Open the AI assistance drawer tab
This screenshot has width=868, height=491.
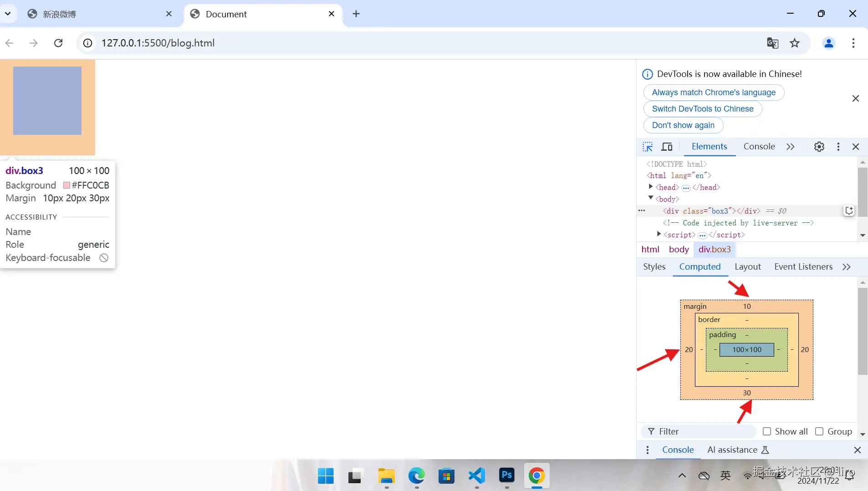pos(738,450)
